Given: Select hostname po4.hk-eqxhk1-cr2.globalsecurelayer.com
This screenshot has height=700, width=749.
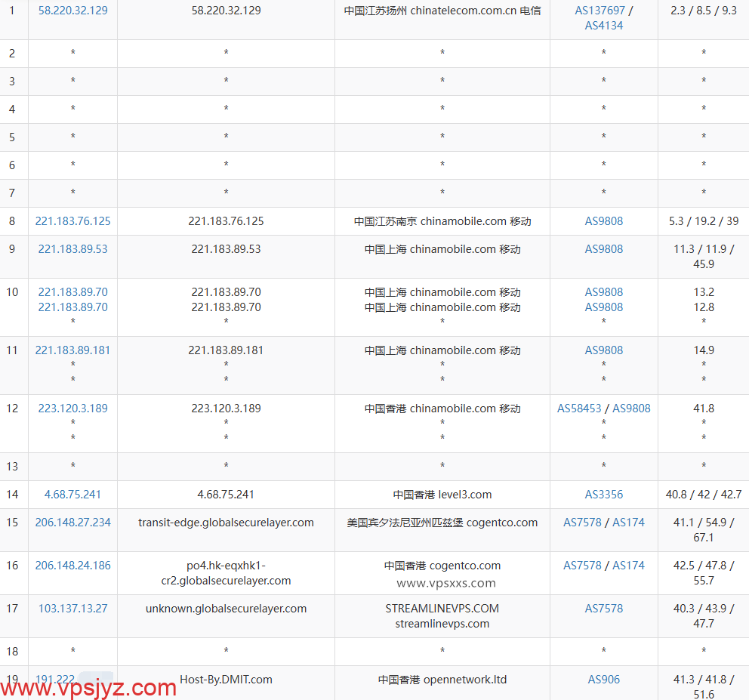Looking at the screenshot, I should pyautogui.click(x=226, y=573).
